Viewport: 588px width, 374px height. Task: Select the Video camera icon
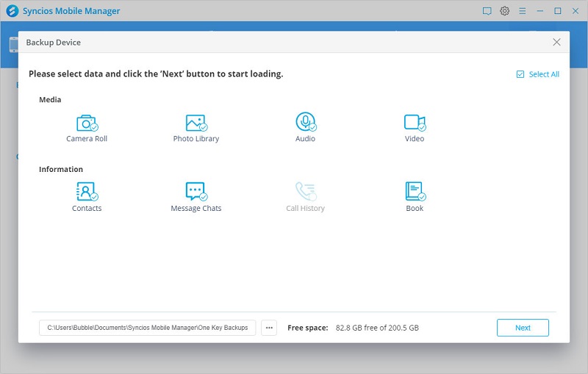click(x=415, y=122)
